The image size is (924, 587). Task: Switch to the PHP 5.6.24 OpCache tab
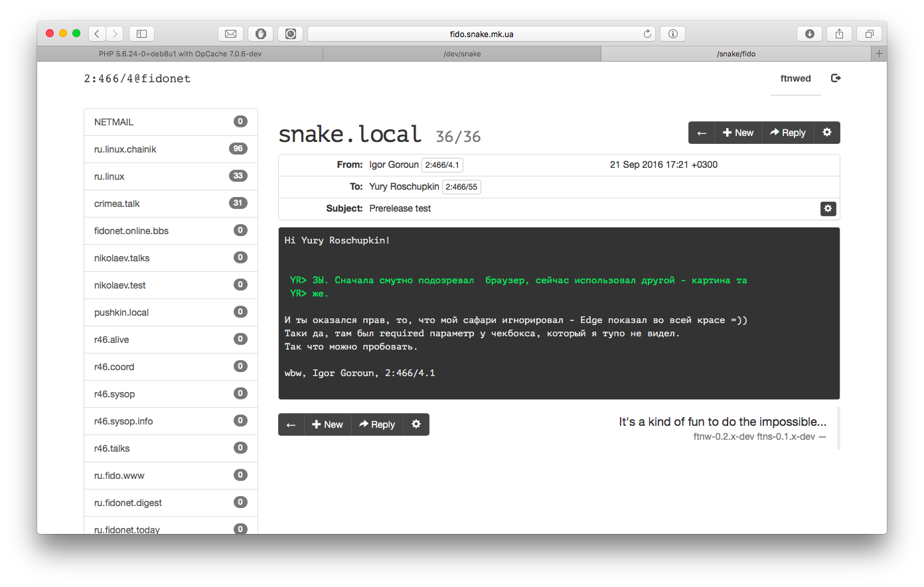180,54
